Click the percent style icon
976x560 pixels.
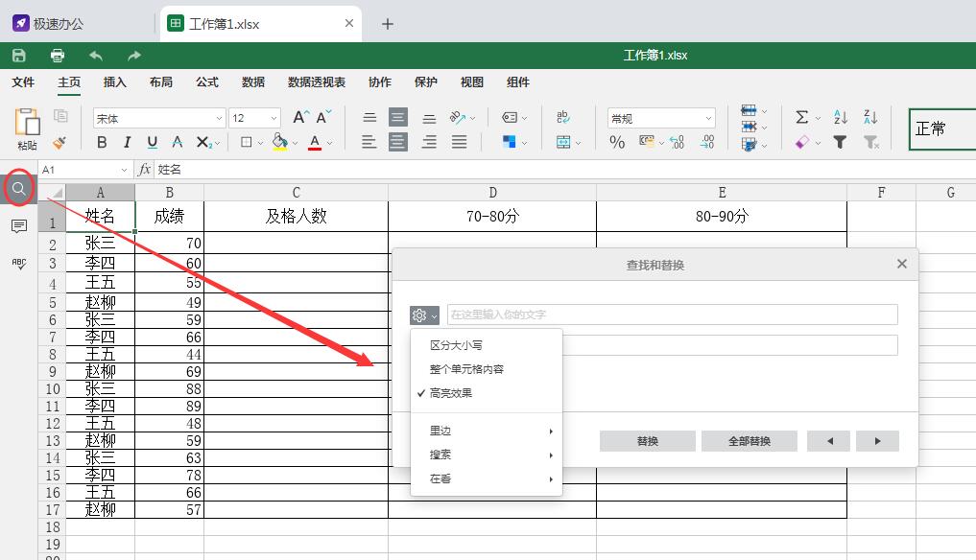[x=617, y=142]
